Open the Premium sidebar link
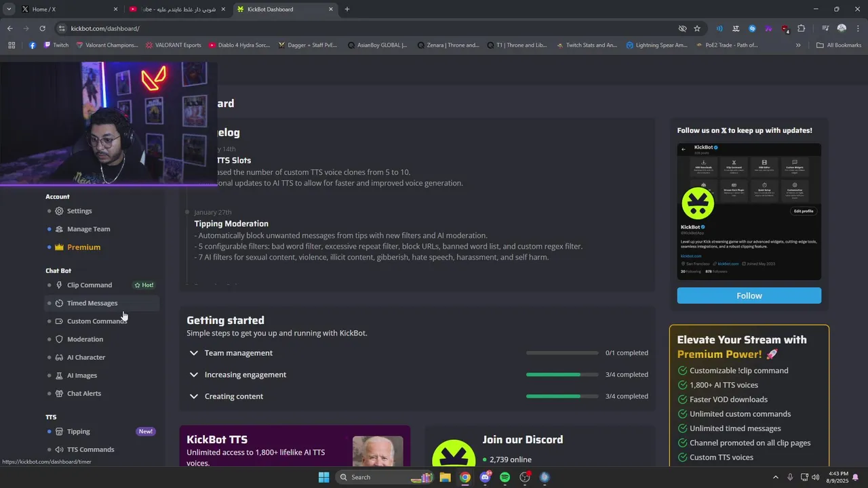 coord(83,247)
